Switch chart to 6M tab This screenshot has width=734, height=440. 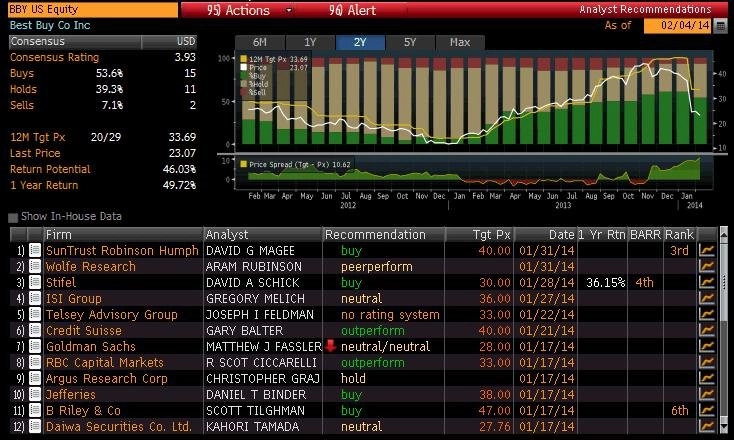260,42
